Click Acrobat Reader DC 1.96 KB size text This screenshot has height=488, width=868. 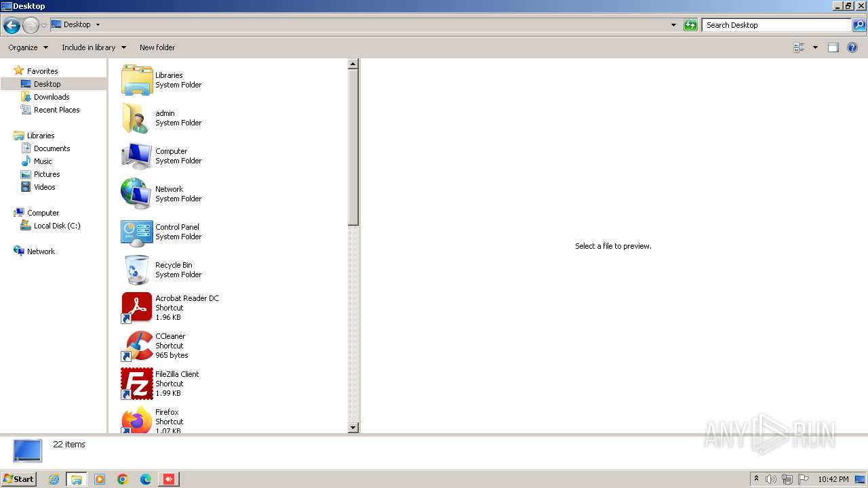(168, 317)
